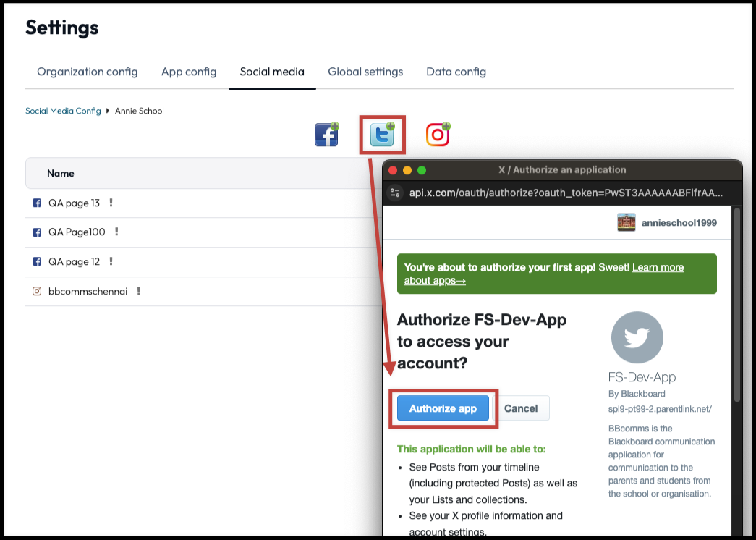Cancel the authorization request
This screenshot has width=756, height=540.
(521, 408)
